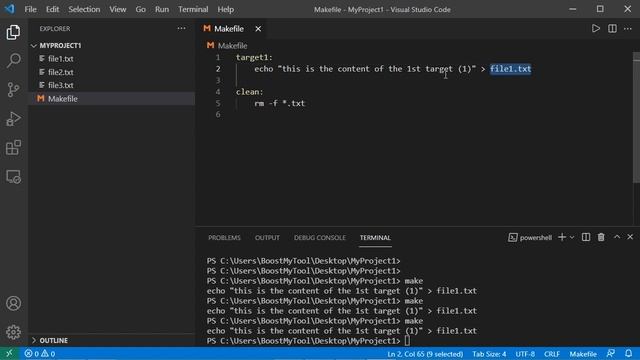
Task: Click editor vertical scrollbar
Action: tap(636, 118)
